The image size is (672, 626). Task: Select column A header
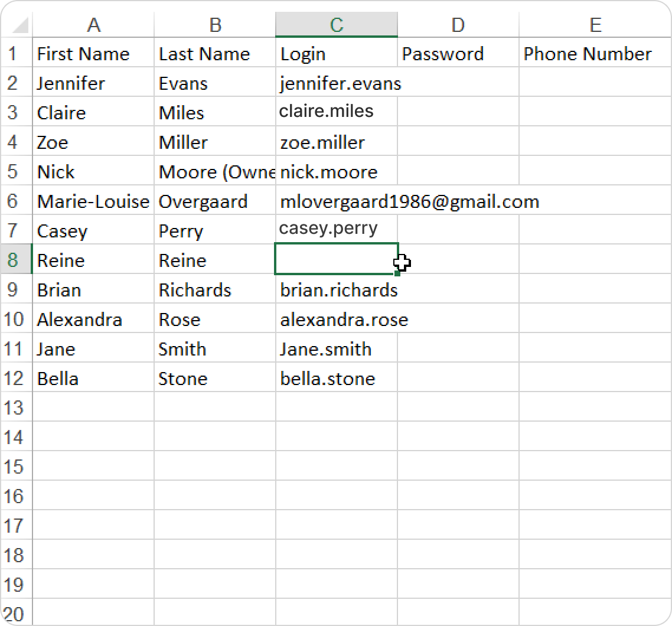(93, 25)
